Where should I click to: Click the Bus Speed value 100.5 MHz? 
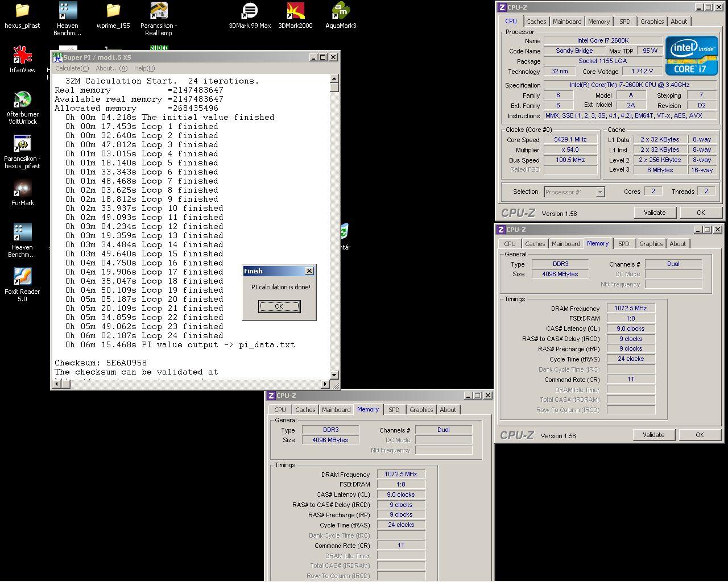pyautogui.click(x=570, y=160)
